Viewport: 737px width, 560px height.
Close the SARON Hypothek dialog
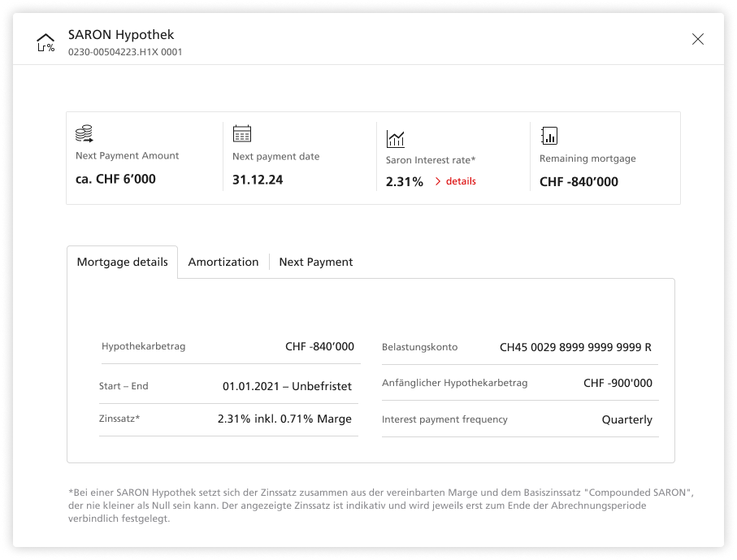click(x=697, y=39)
